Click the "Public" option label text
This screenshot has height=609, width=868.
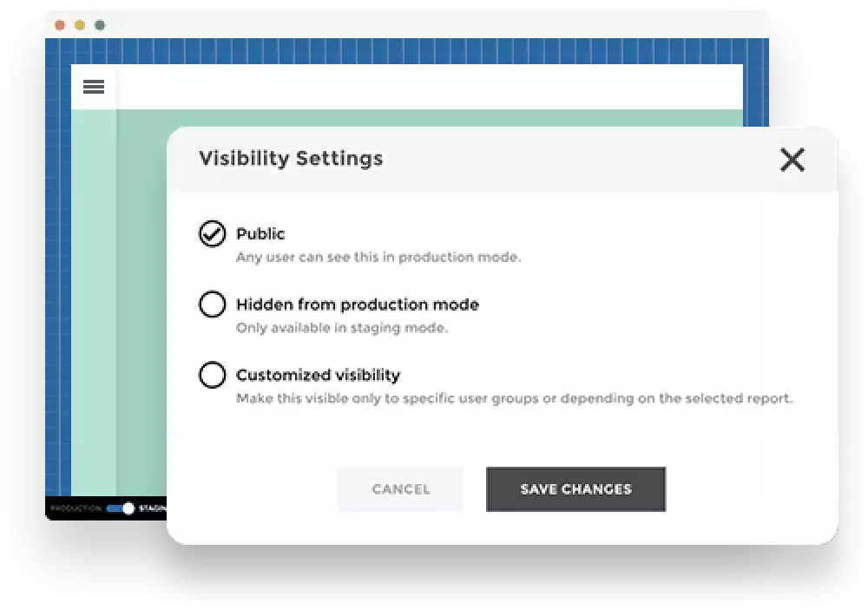click(x=260, y=234)
